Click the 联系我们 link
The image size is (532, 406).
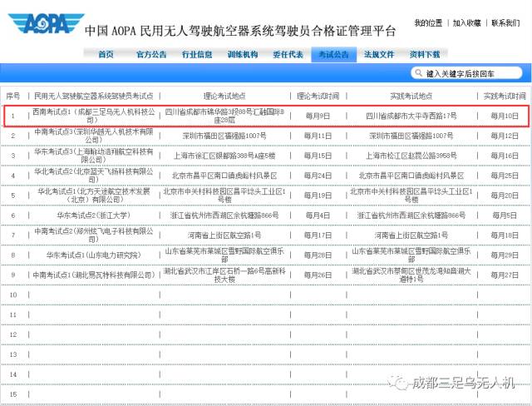[x=505, y=23]
